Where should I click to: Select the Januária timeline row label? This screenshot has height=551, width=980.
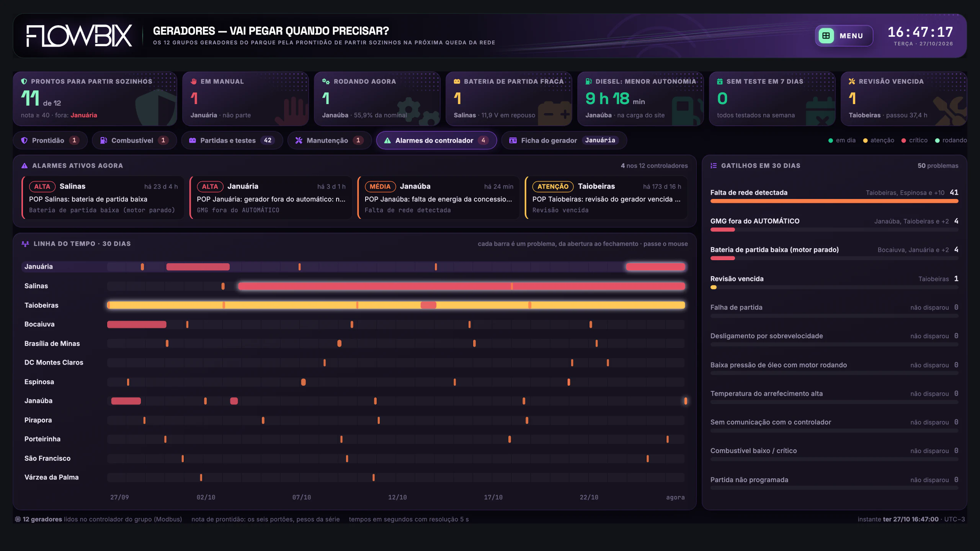[39, 267]
